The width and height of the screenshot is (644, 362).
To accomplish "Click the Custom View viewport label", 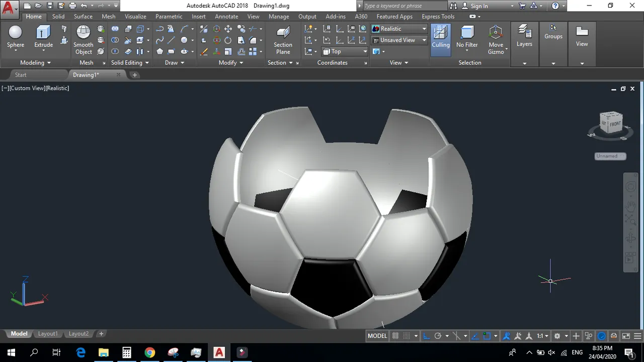I will (x=28, y=88).
